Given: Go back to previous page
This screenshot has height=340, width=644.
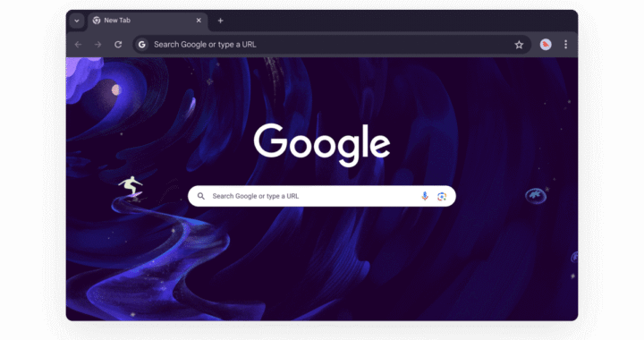Looking at the screenshot, I should (78, 45).
